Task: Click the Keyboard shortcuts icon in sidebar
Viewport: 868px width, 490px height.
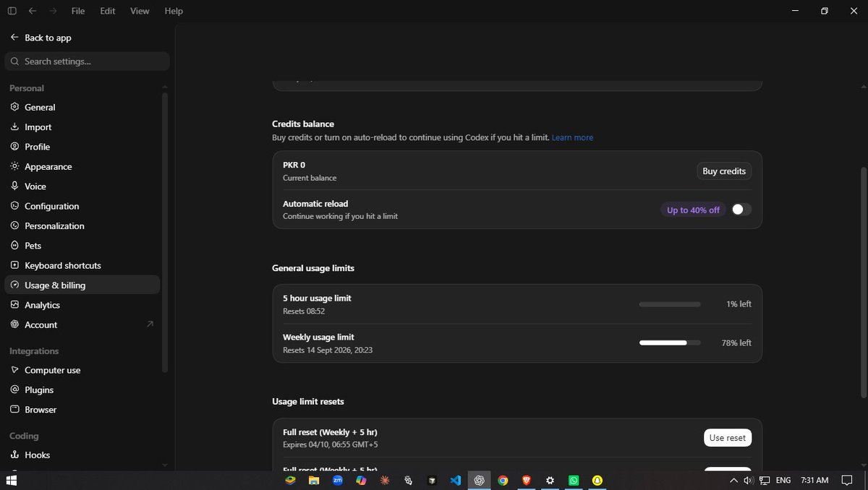Action: 14,265
